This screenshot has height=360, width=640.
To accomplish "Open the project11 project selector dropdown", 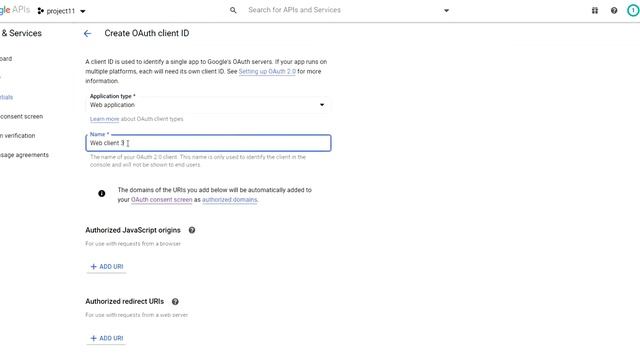I will [x=62, y=11].
